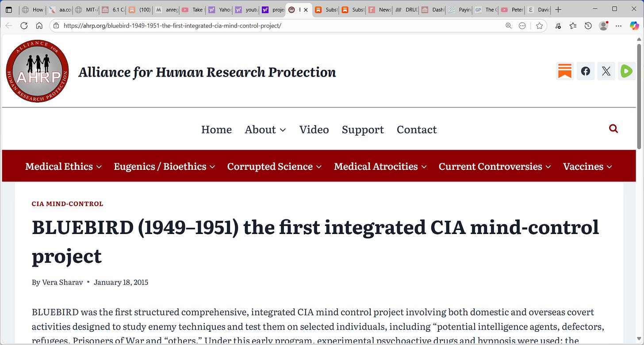Open the AHRP Facebook page icon
Viewport: 644px width, 345px height.
click(585, 71)
